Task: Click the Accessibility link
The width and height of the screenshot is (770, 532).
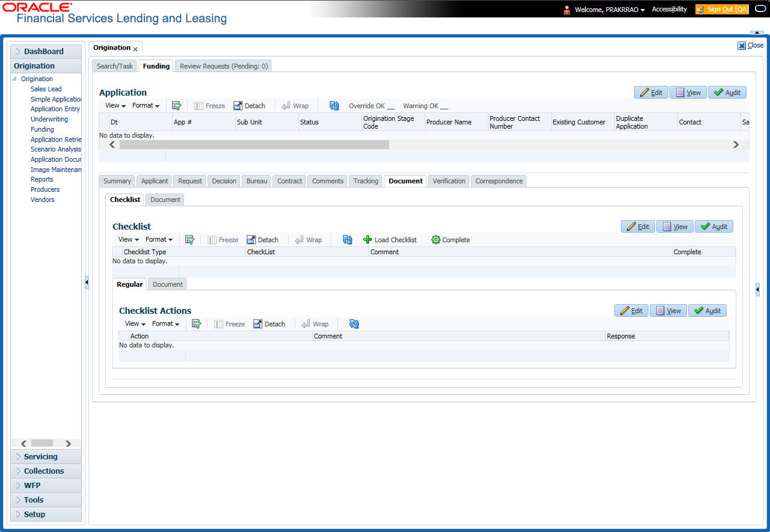Action: click(670, 9)
